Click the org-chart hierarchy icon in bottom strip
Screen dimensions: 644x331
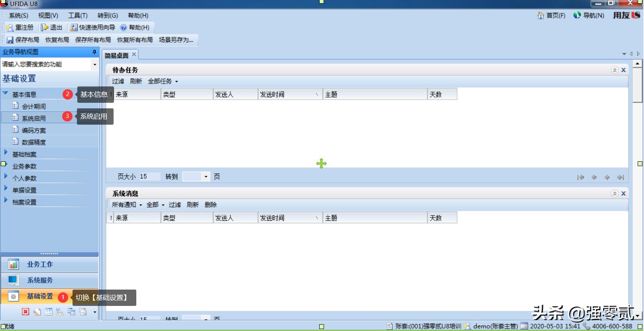tap(60, 312)
